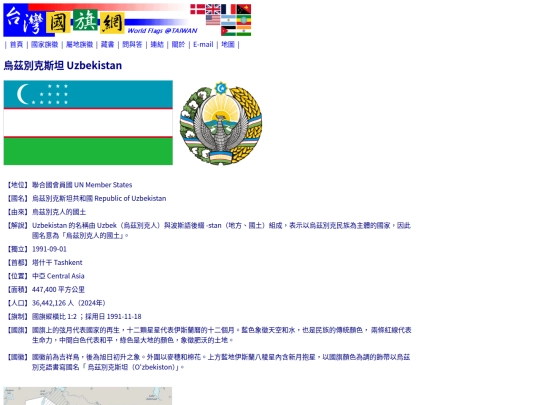Select the heading 烏茲別克斯坦 Uzbekistan
The width and height of the screenshot is (540, 405).
pyautogui.click(x=63, y=65)
